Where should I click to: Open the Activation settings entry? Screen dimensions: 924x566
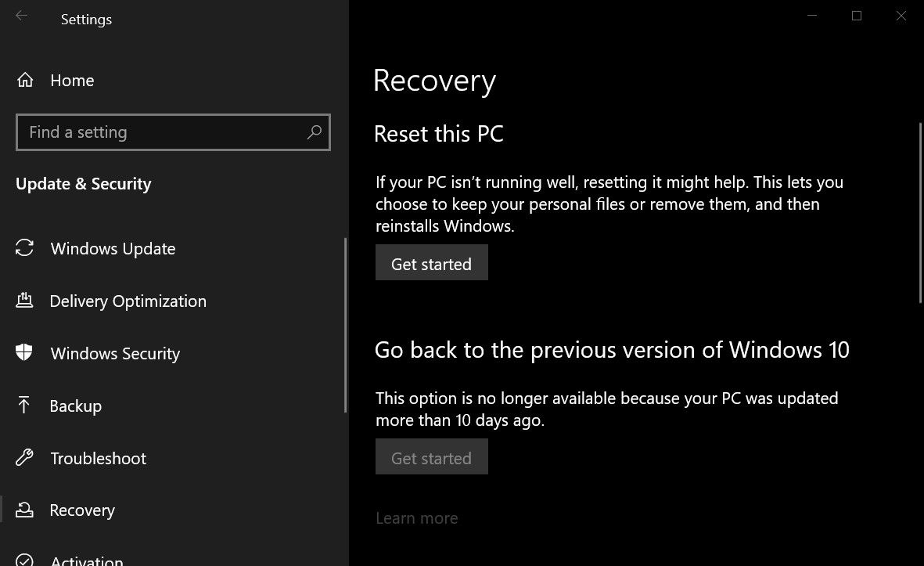pos(86,559)
